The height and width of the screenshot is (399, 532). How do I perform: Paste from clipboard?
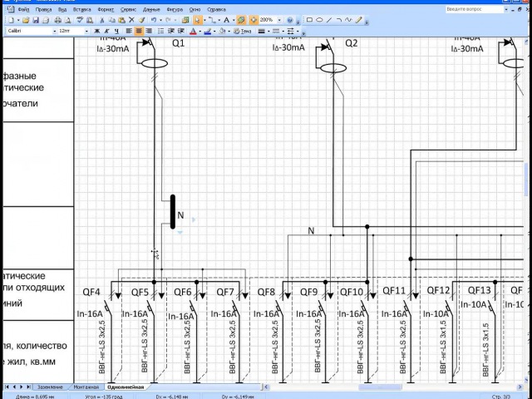(x=121, y=20)
